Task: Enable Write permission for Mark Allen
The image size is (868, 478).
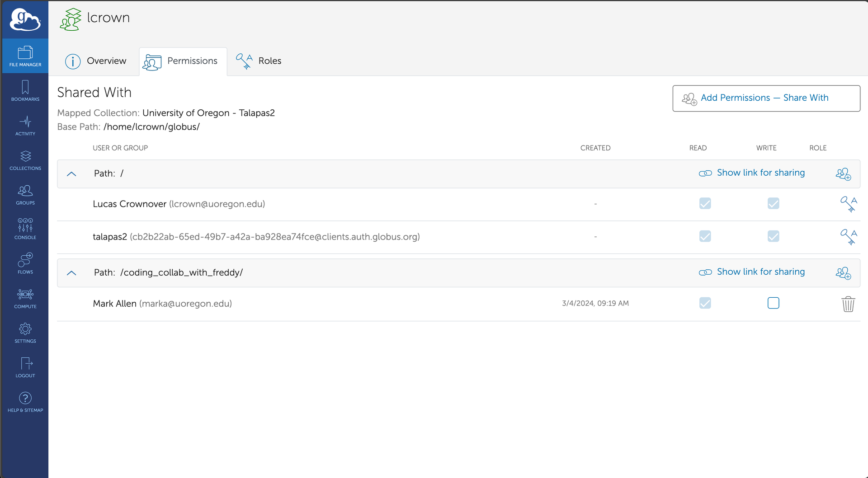Action: click(773, 303)
